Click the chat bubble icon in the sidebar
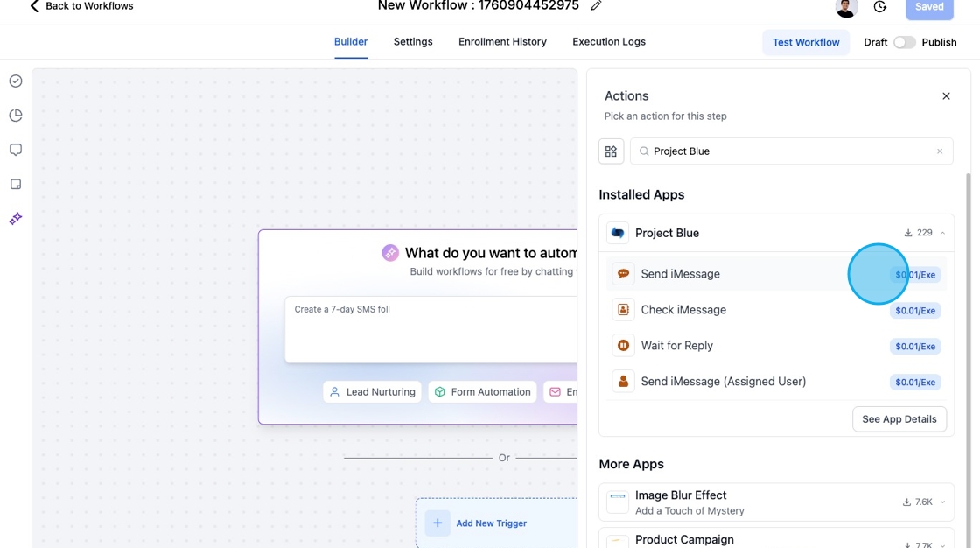The width and height of the screenshot is (980, 548). coord(15,149)
